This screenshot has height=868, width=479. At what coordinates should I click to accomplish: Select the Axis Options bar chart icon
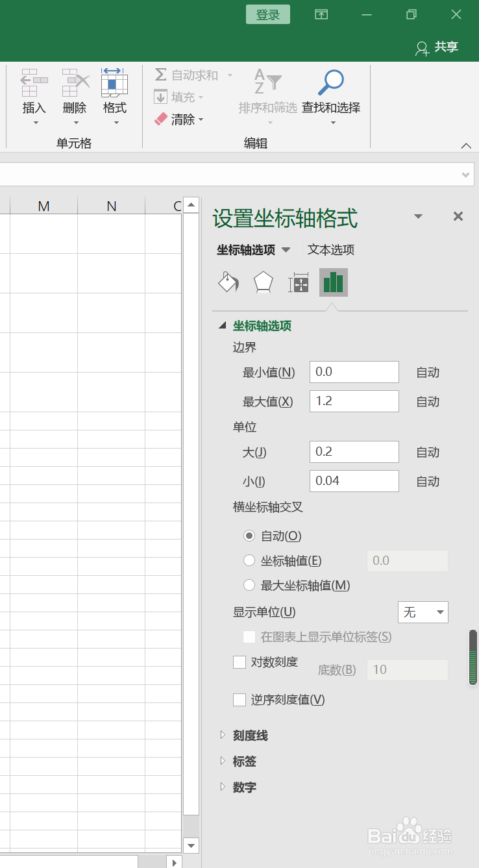(x=333, y=282)
